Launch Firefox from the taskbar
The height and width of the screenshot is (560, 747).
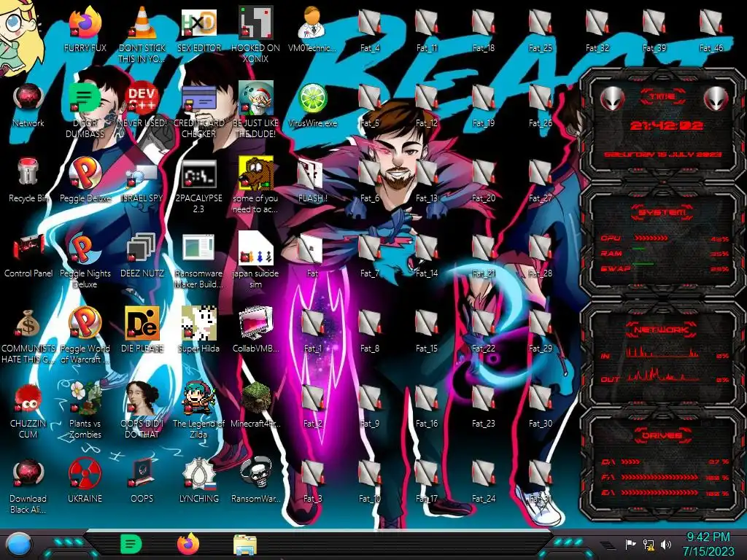(188, 544)
